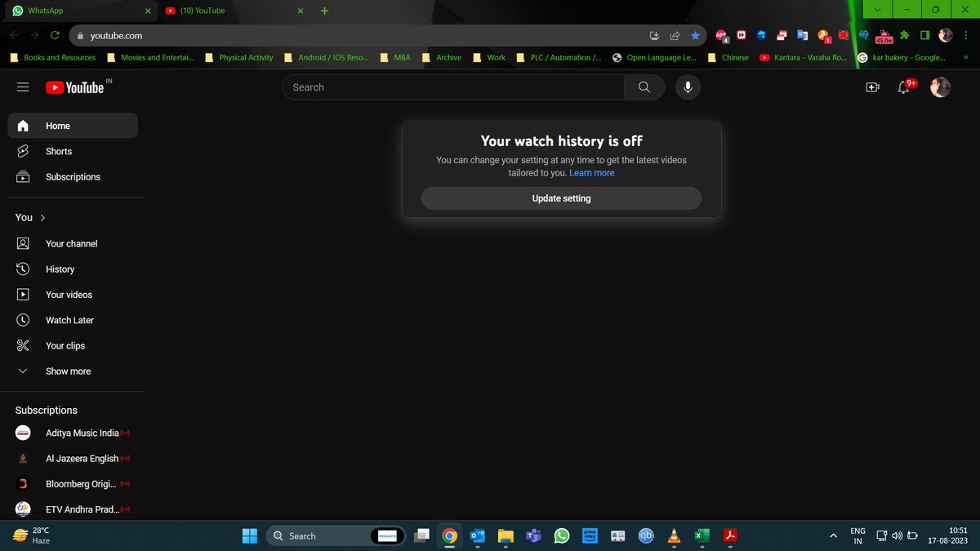
Task: Click inside the YouTube search field
Action: [x=449, y=87]
